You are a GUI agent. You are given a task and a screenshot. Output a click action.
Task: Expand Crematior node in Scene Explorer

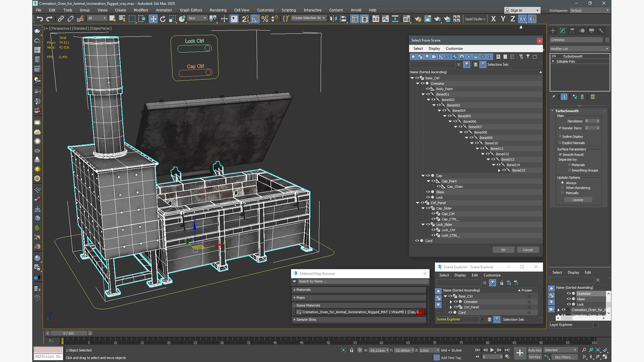[x=451, y=302]
